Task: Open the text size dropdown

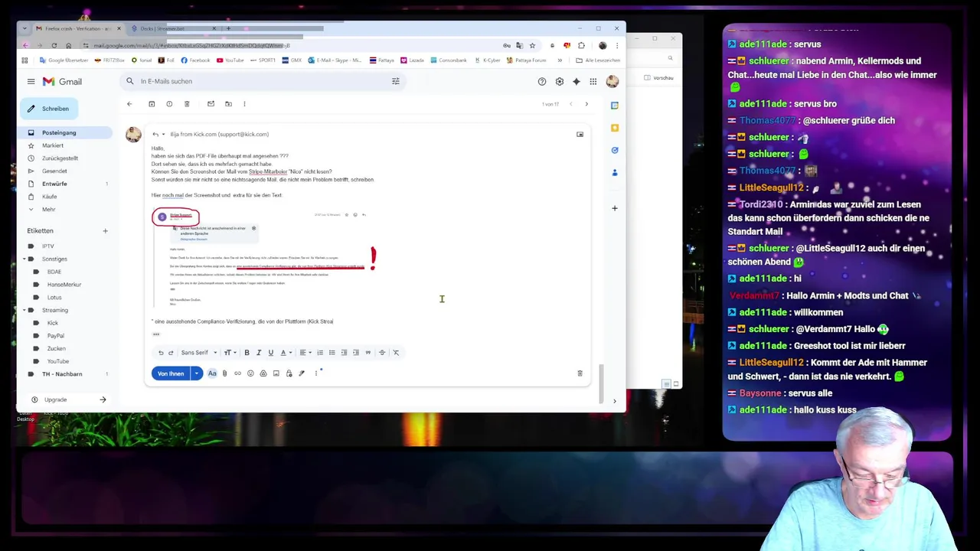Action: coord(229,353)
